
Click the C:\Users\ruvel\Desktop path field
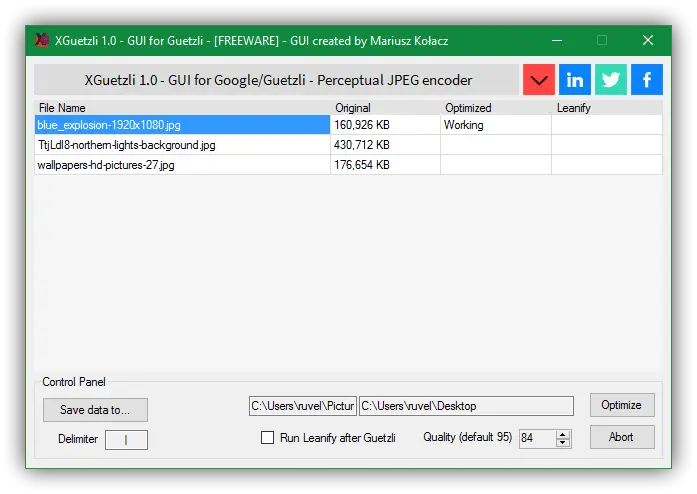coord(466,406)
